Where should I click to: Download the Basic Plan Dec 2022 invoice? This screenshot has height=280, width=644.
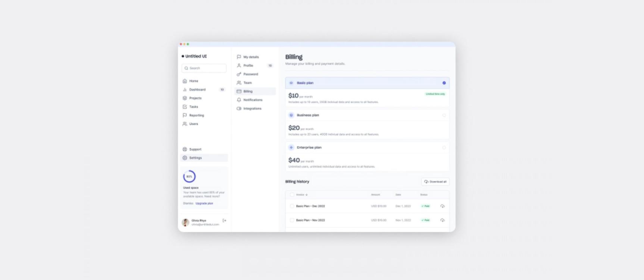(443, 206)
